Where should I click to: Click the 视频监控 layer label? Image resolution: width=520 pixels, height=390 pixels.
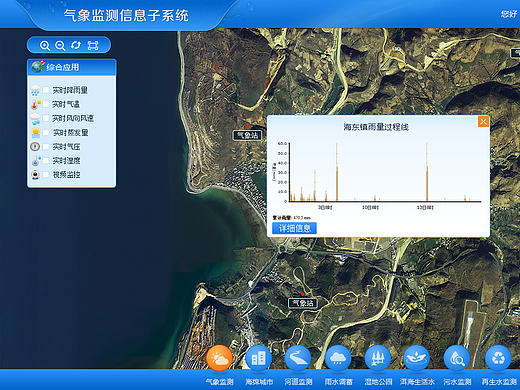pyautogui.click(x=66, y=175)
